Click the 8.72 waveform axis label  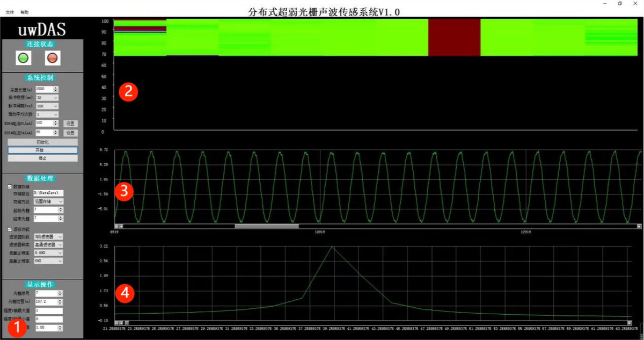pos(105,149)
